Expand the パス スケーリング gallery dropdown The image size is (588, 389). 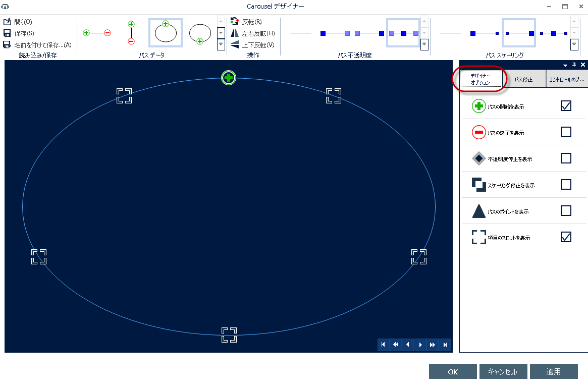click(573, 44)
